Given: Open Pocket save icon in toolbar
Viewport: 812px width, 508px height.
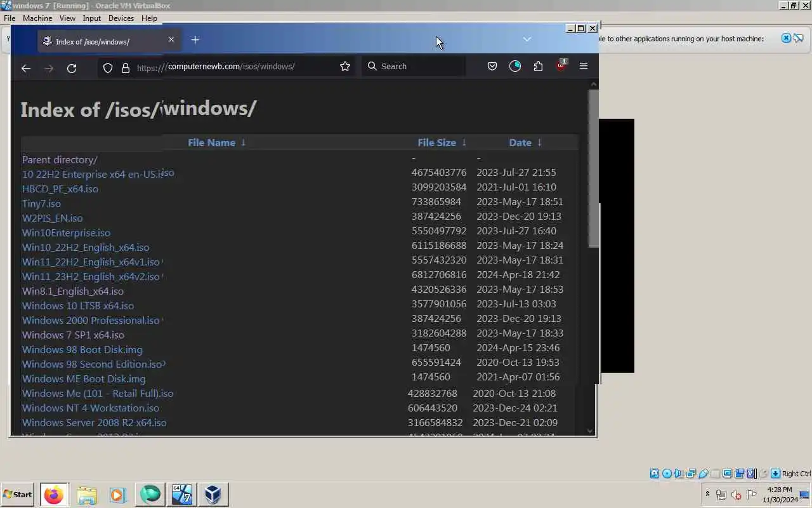Looking at the screenshot, I should (x=492, y=66).
